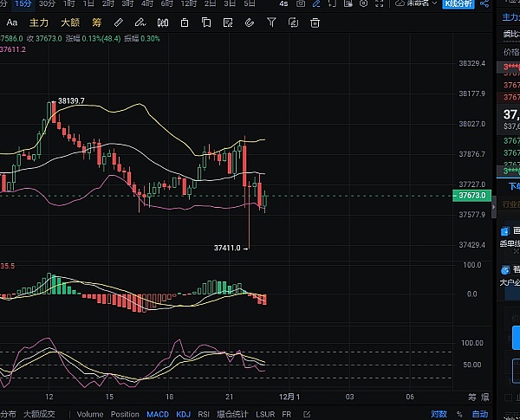This screenshot has height=420, width=520.
Task: Click the camera screenshot icon
Action: (x=301, y=3)
